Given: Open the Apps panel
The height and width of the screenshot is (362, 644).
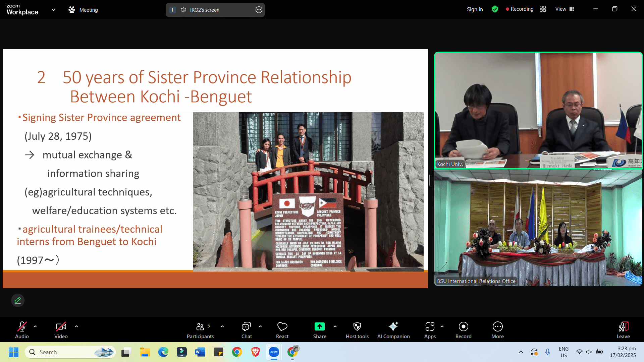Looking at the screenshot, I should (x=430, y=330).
